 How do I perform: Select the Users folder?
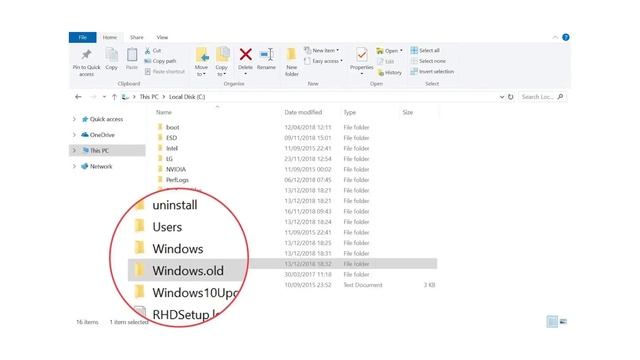[x=167, y=227]
